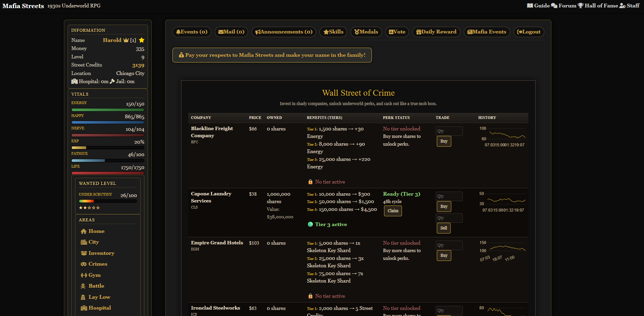Click the Energy progress bar
The image size is (644, 316).
(108, 110)
